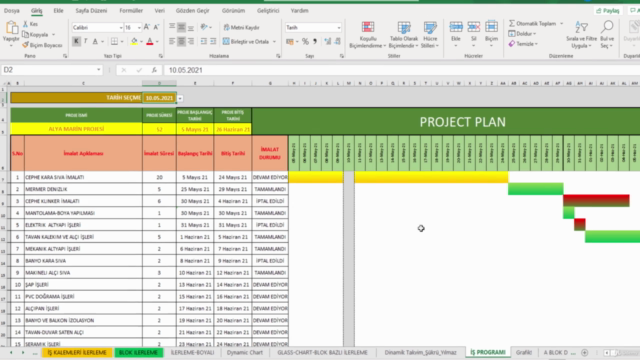This screenshot has height=360, width=640.
Task: Increase font size with the larger A icon
Action: (147, 27)
